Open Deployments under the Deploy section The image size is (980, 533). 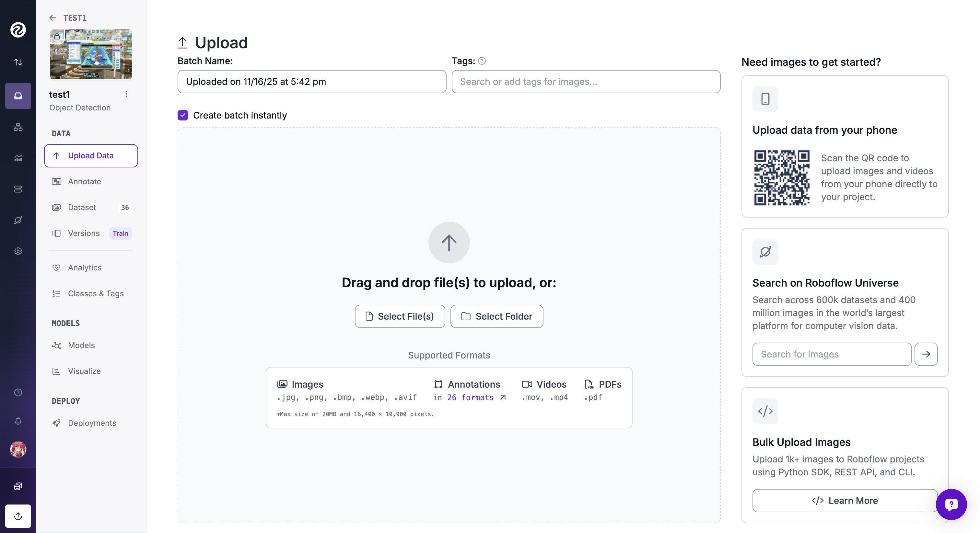[x=92, y=423]
